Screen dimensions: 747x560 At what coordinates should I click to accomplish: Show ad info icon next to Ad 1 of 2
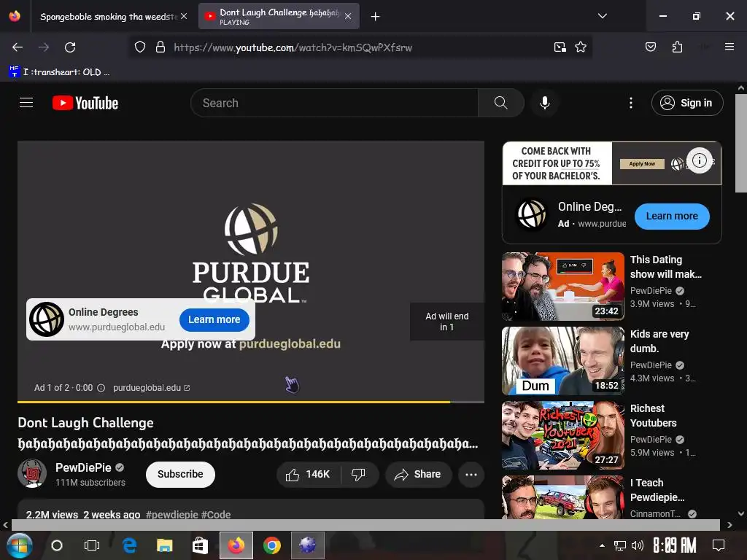[101, 388]
